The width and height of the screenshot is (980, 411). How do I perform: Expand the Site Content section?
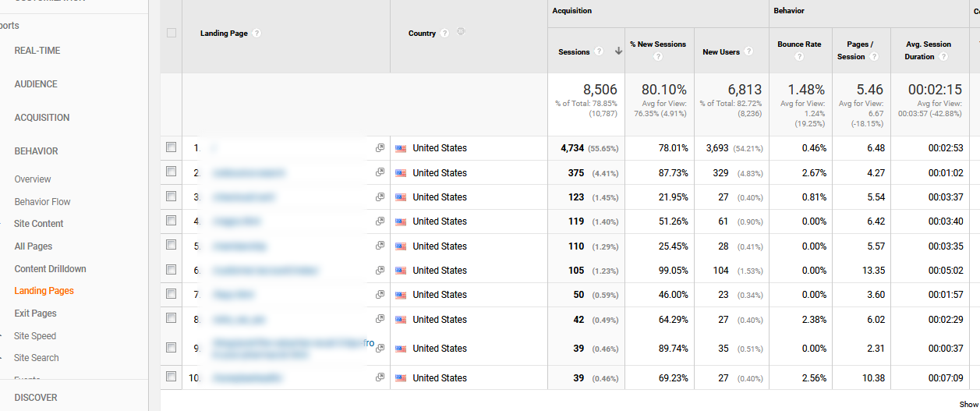click(x=38, y=224)
